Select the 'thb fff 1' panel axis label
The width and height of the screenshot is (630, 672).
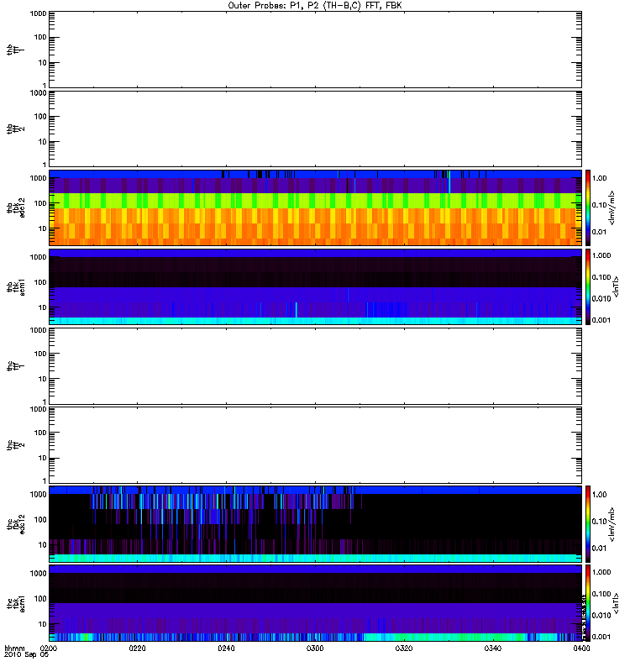pyautogui.click(x=15, y=50)
